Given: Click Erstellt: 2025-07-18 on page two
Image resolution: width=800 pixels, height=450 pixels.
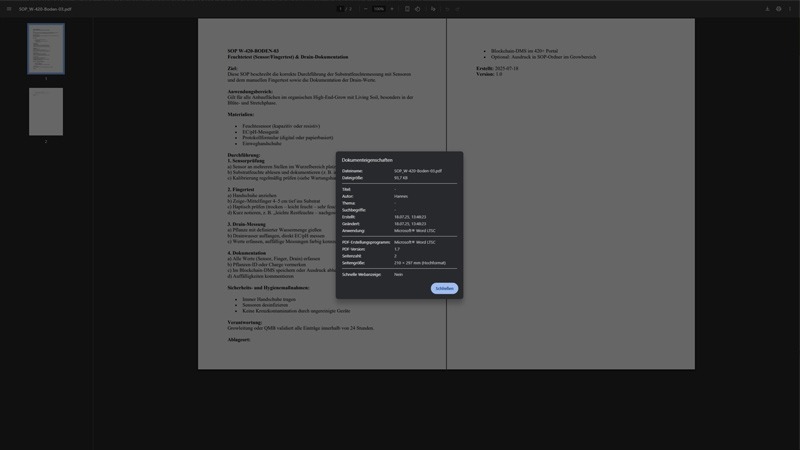Looking at the screenshot, I should 497,68.
